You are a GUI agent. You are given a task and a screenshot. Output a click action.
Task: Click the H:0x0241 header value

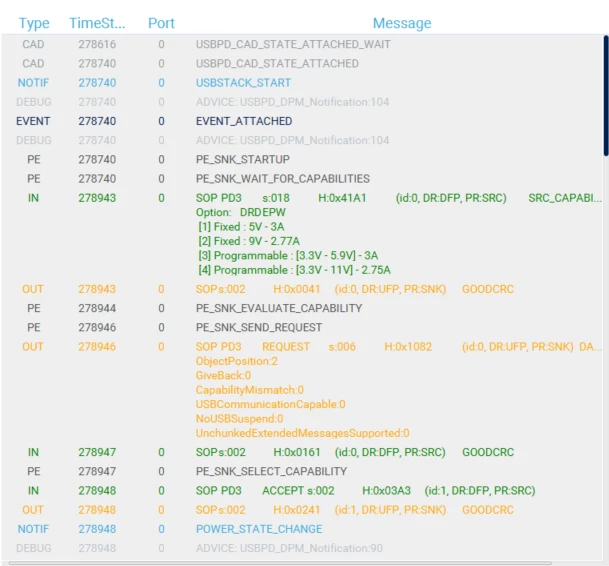tap(297, 510)
